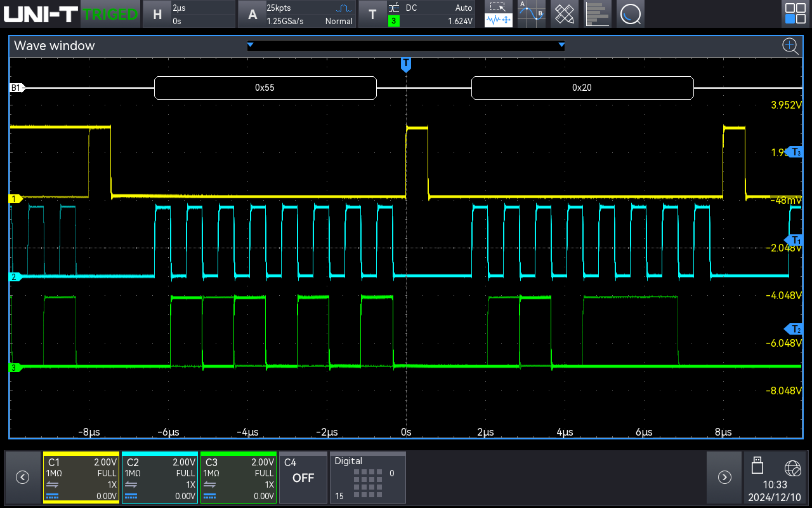Open the horizontal timebase H settings
This screenshot has width=812, height=508.
157,14
